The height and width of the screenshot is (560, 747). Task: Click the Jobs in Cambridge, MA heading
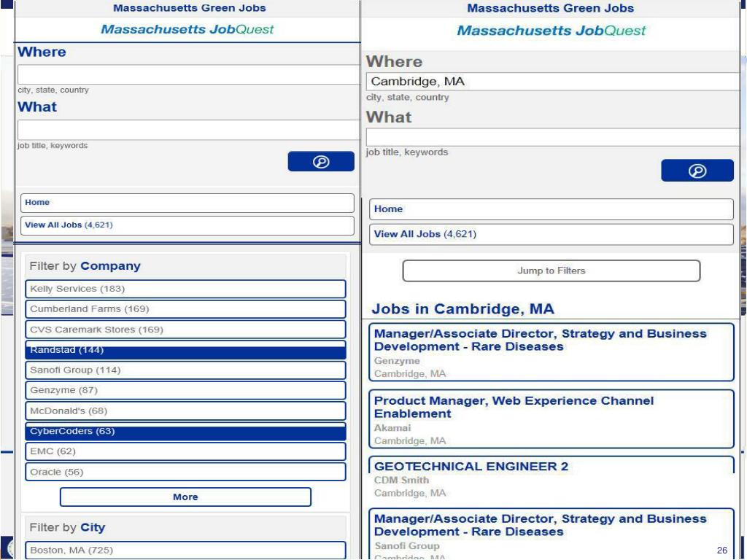pyautogui.click(x=462, y=309)
